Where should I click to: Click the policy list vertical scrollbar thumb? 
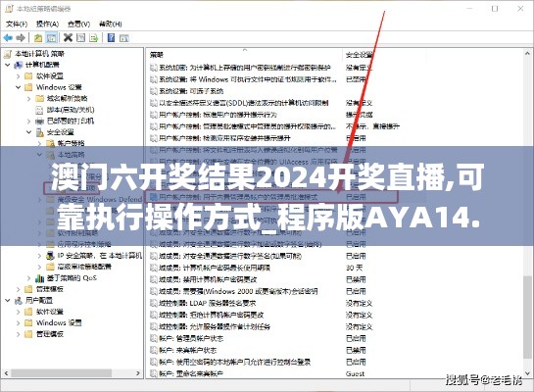(527, 317)
